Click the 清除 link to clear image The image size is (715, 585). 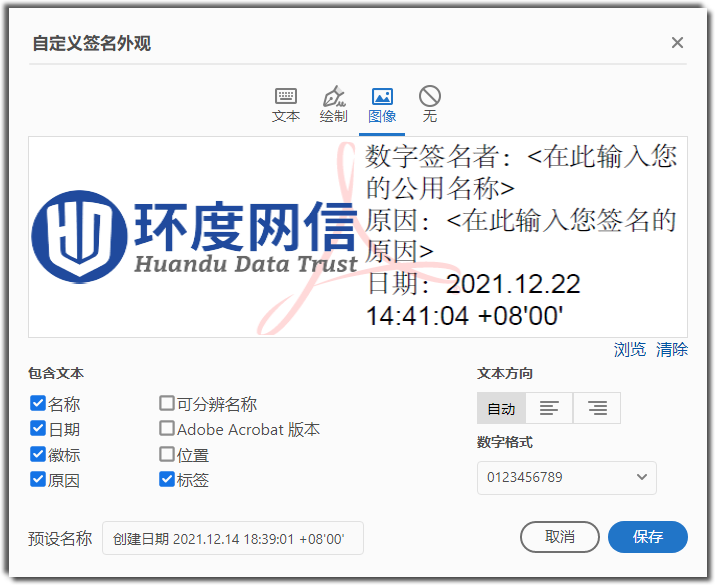click(x=672, y=350)
